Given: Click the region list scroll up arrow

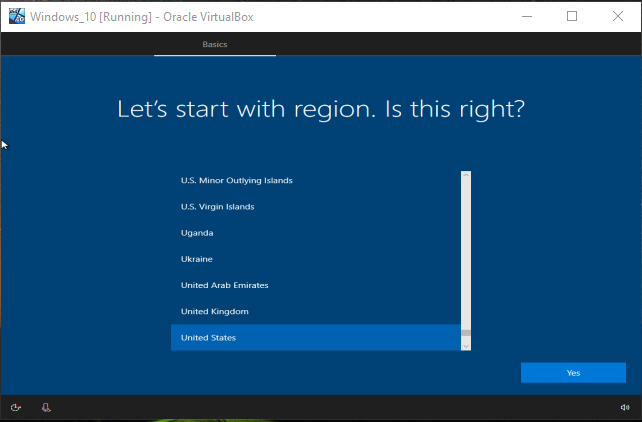Looking at the screenshot, I should coord(466,176).
